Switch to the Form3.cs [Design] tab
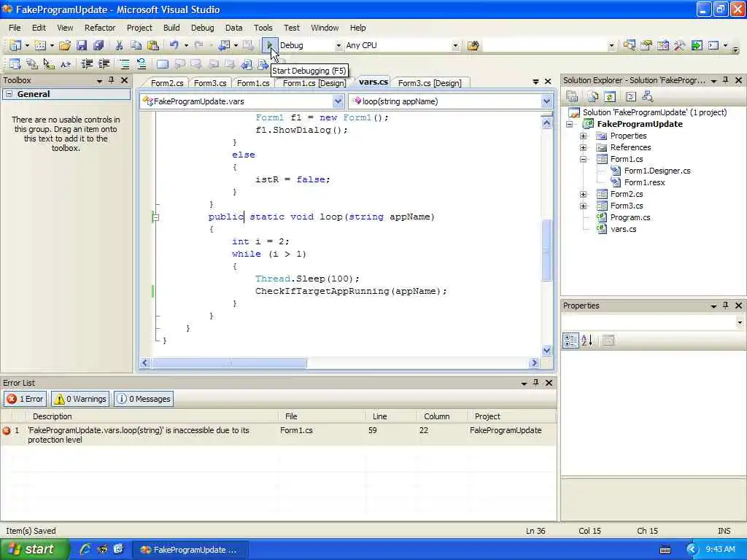The image size is (747, 560). click(430, 83)
